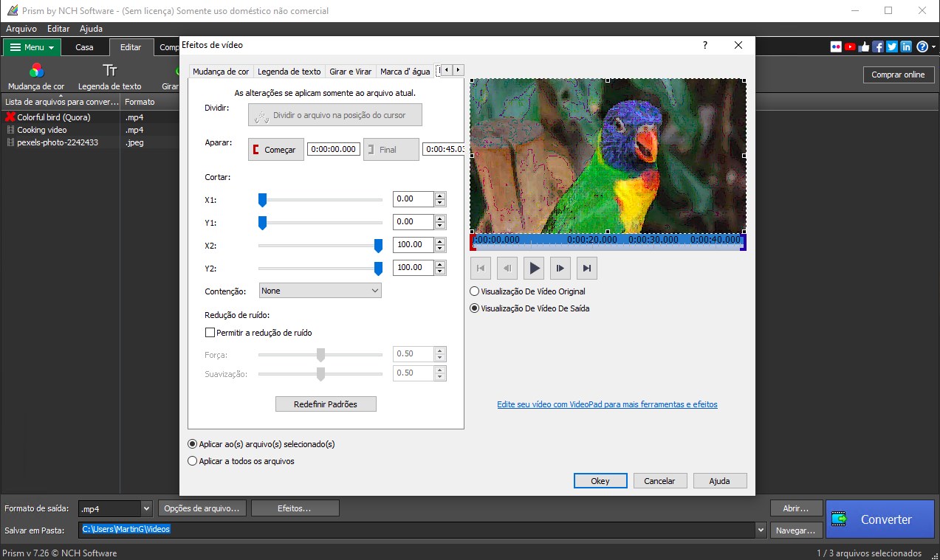Click the Redefinir Padrões button
This screenshot has height=560, width=940.
tap(326, 404)
